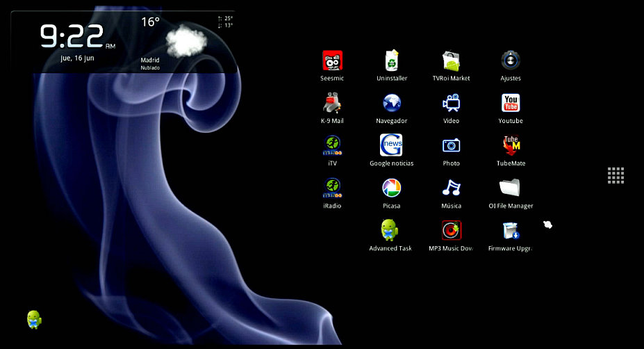Open the Seesmic app
644x349 pixels.
coord(332,61)
